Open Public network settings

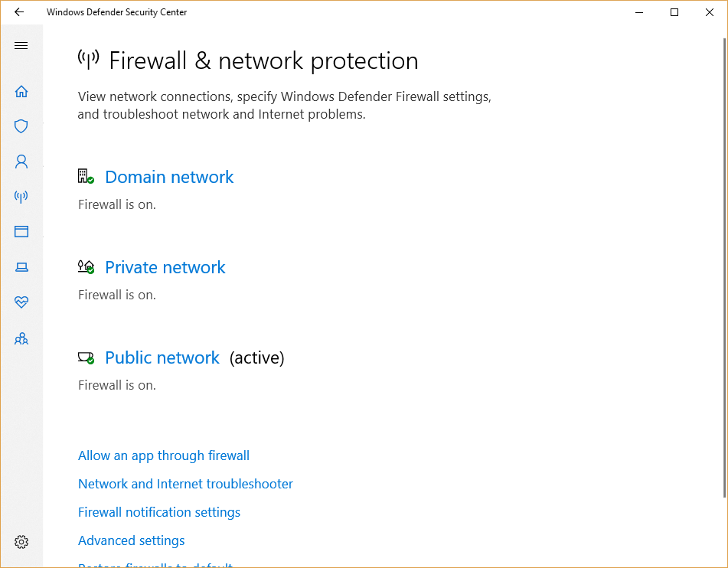[x=162, y=357]
